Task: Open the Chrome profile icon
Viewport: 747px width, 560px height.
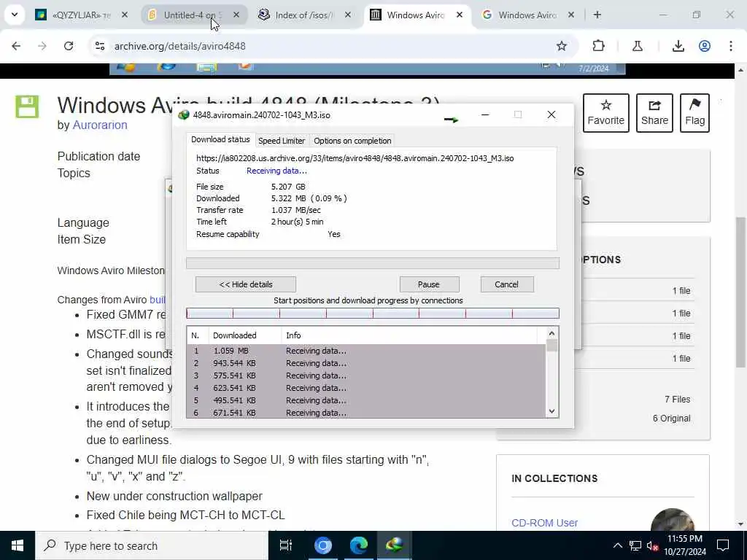Action: [x=705, y=46]
